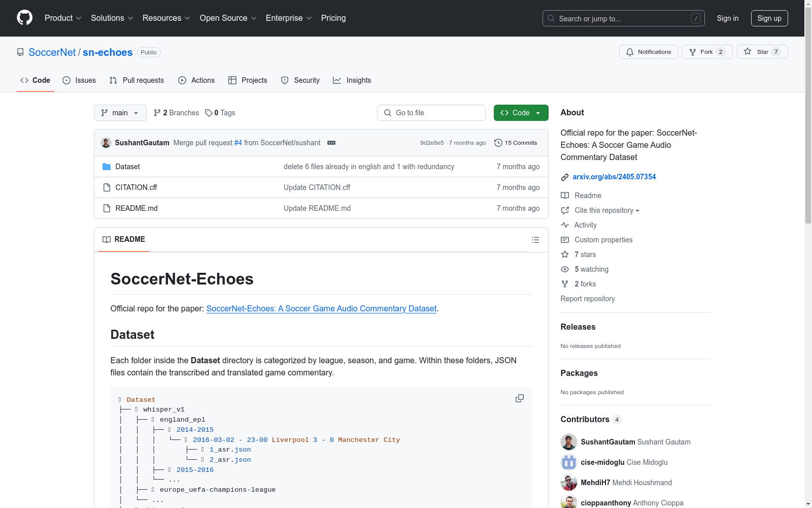Click the README.md file icon

tap(107, 208)
